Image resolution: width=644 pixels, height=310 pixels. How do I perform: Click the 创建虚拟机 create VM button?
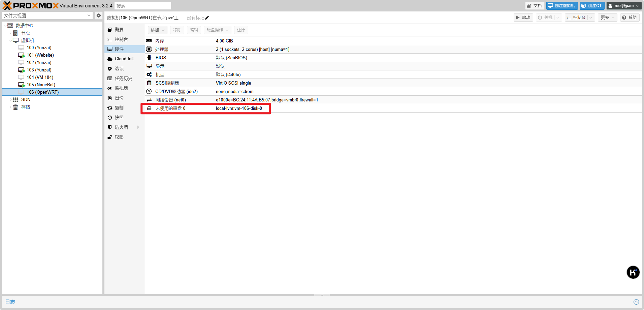click(561, 6)
